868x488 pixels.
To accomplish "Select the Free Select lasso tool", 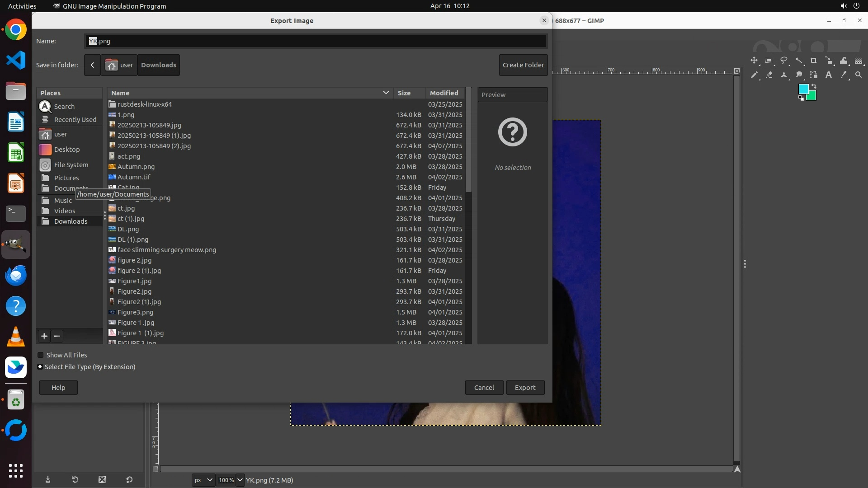I will point(784,61).
